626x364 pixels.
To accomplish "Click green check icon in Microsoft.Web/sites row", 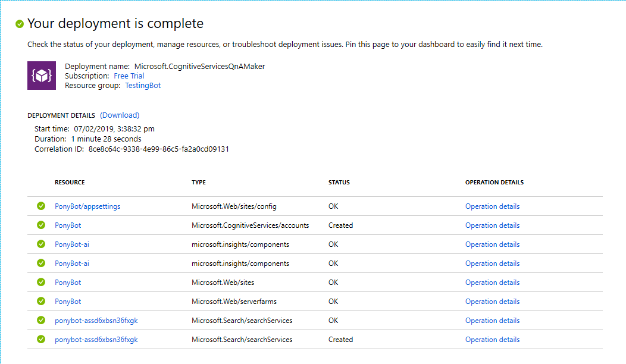I will pos(41,282).
